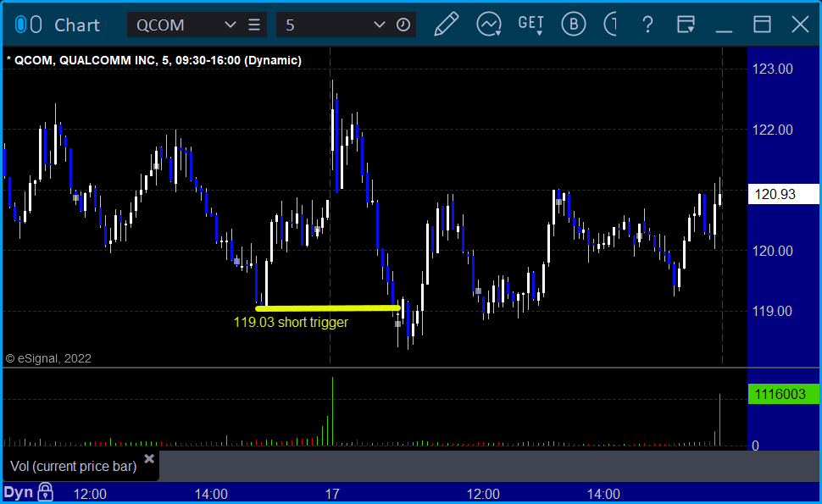Click the QCOM, QUALCOMM INC chart title
The height and width of the screenshot is (504, 822).
[x=154, y=60]
